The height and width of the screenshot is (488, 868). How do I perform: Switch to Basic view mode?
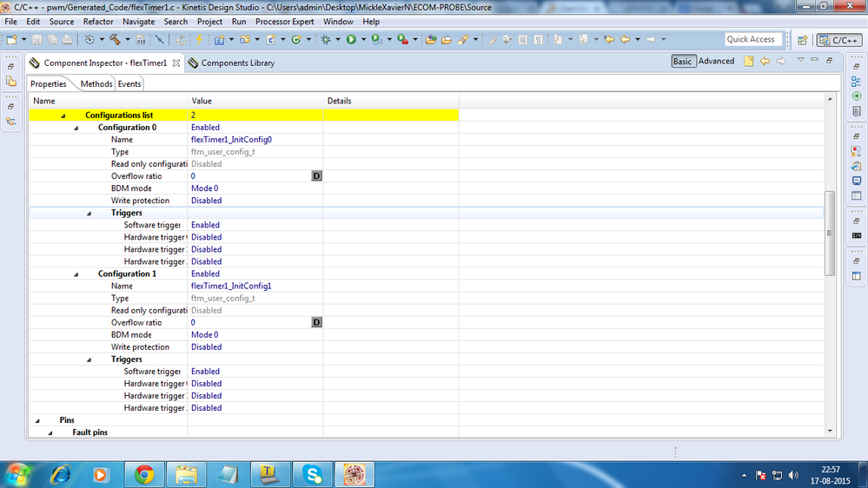[683, 62]
